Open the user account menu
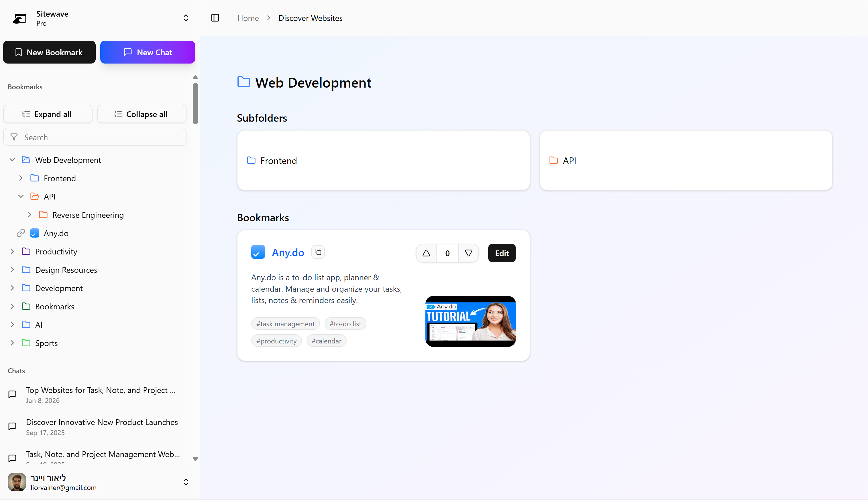The height and width of the screenshot is (500, 868). pos(186,482)
